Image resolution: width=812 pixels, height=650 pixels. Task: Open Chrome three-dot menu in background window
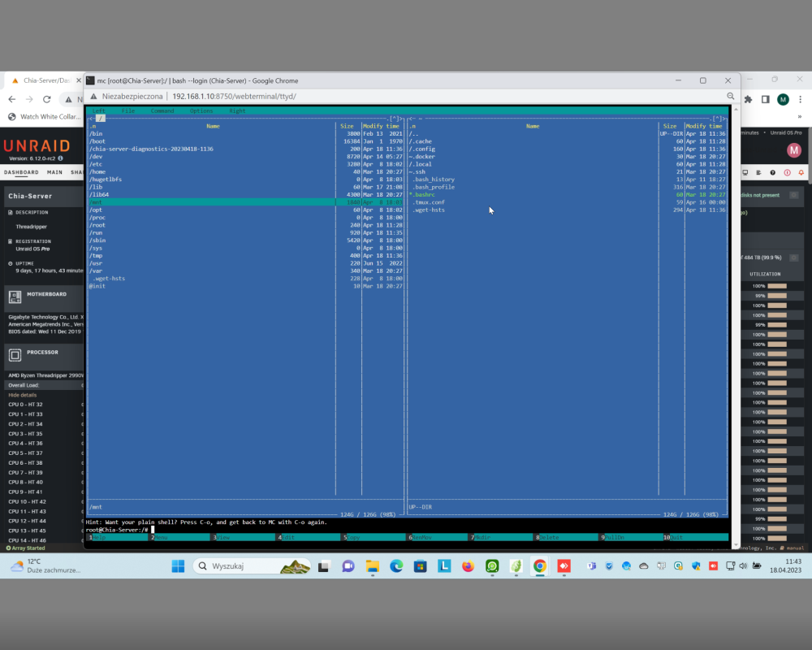click(x=800, y=99)
